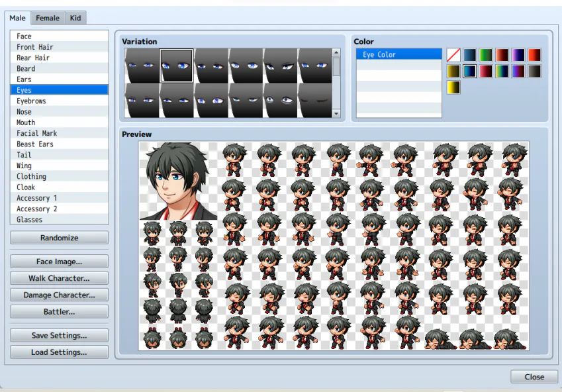The height and width of the screenshot is (392, 562).
Task: Pick the small-pupil wide-eyed variation
Action: pos(280,100)
